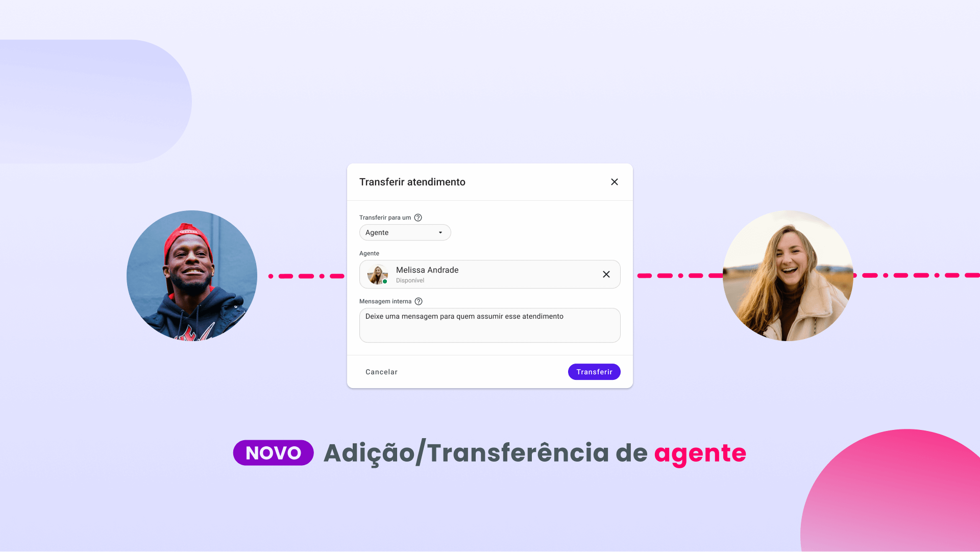Click the available status indicator on Melissa Andrade

(388, 281)
